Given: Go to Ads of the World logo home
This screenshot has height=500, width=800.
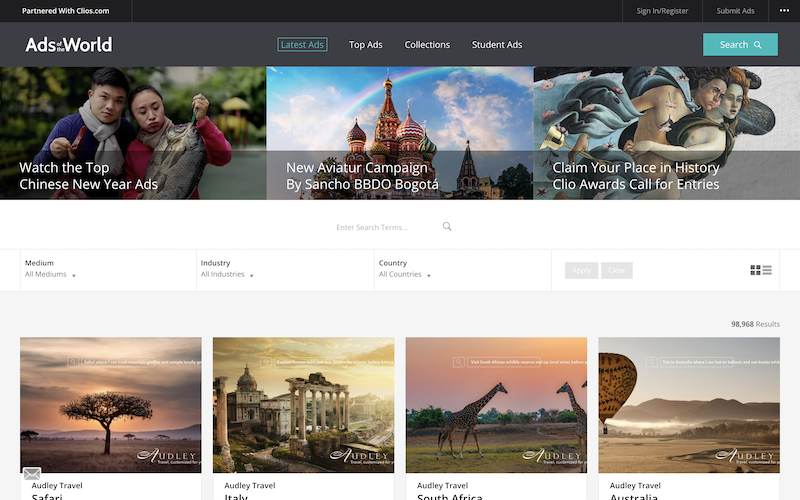Looking at the screenshot, I should click(x=69, y=45).
